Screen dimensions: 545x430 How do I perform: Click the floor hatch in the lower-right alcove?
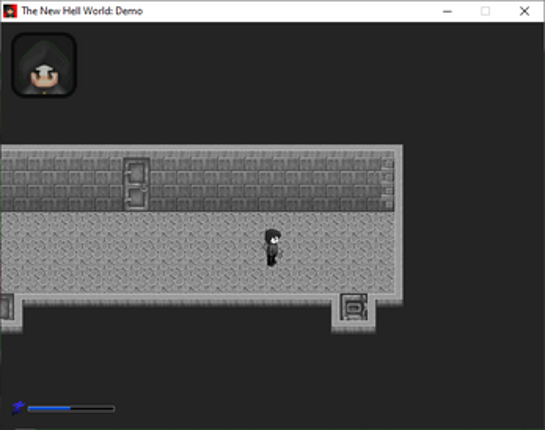(353, 307)
